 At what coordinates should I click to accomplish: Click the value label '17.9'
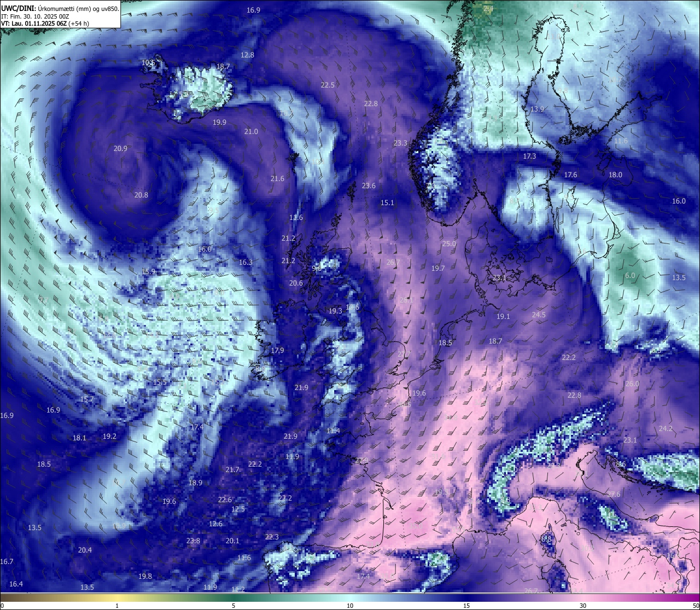[x=277, y=351]
